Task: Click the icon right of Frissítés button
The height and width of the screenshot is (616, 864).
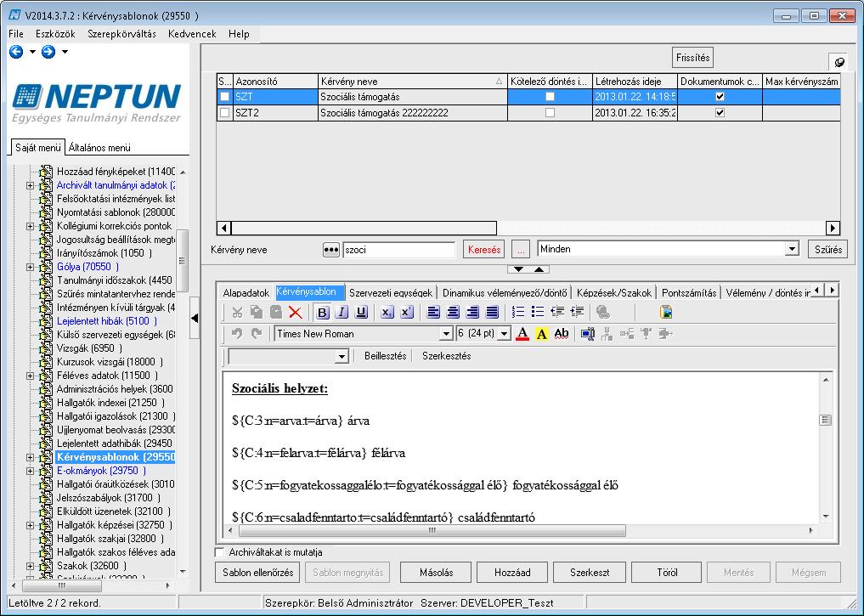Action: click(x=839, y=62)
